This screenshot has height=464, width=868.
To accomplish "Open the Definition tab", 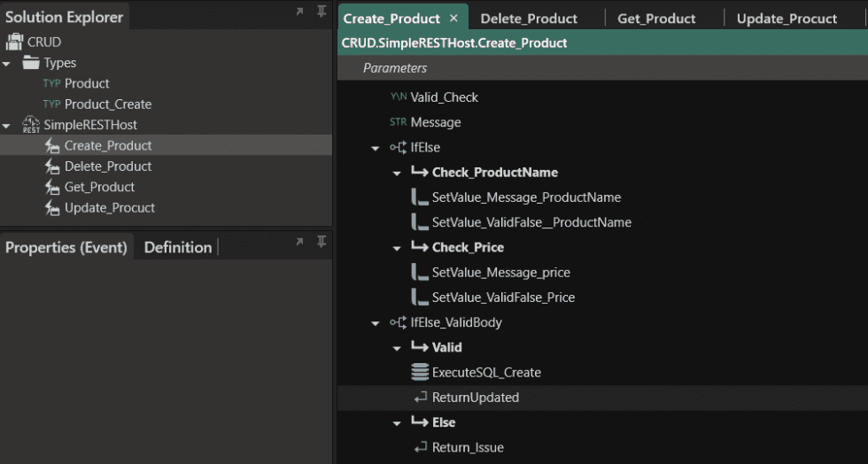I will click(x=178, y=247).
